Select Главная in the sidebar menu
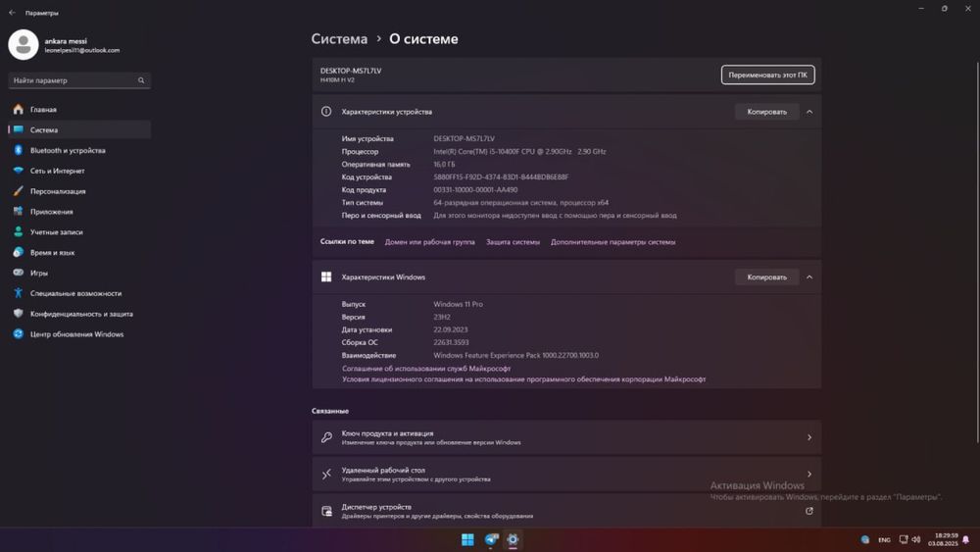This screenshot has height=552, width=980. click(79, 110)
